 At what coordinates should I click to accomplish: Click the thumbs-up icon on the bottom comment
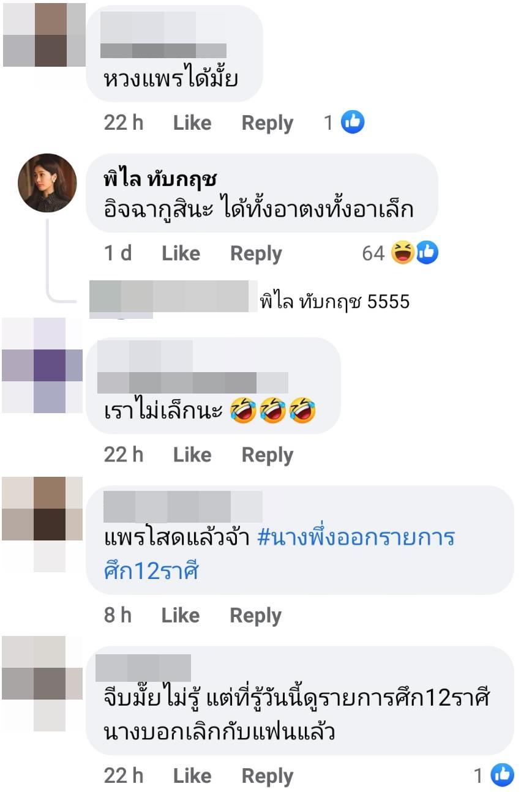pos(503,775)
